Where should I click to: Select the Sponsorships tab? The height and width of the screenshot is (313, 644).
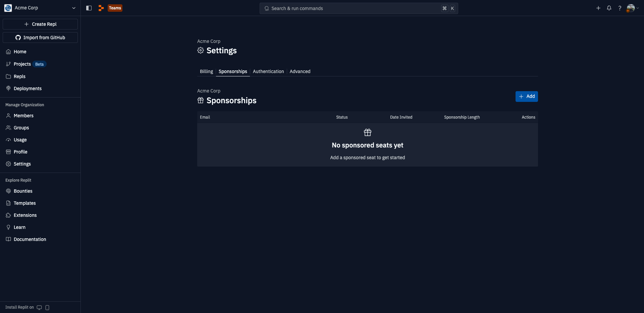click(x=233, y=71)
